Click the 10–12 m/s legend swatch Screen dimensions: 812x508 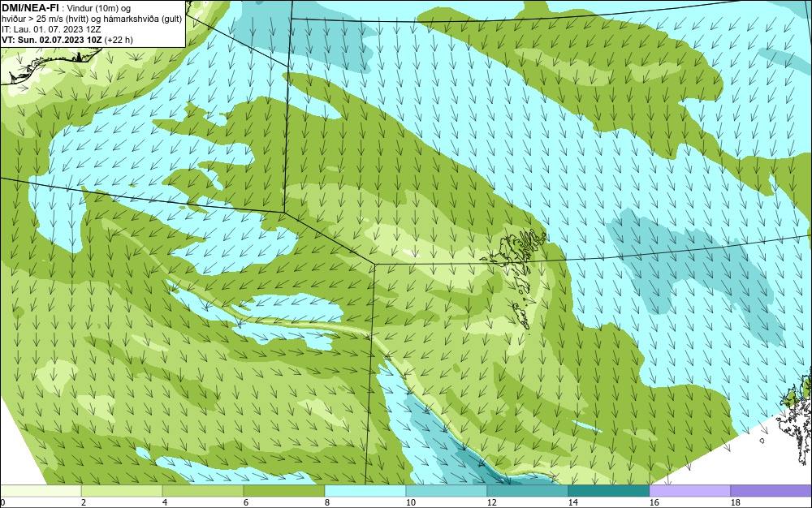[447, 490]
